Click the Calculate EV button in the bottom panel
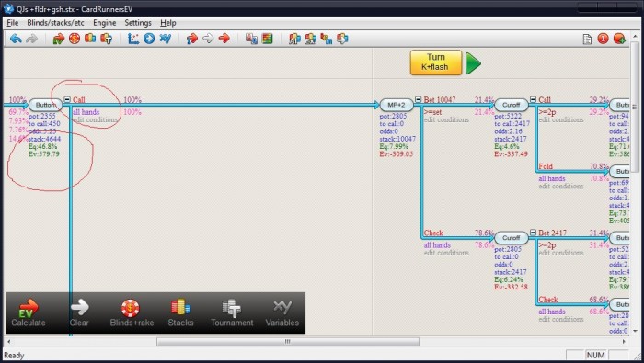 click(28, 313)
